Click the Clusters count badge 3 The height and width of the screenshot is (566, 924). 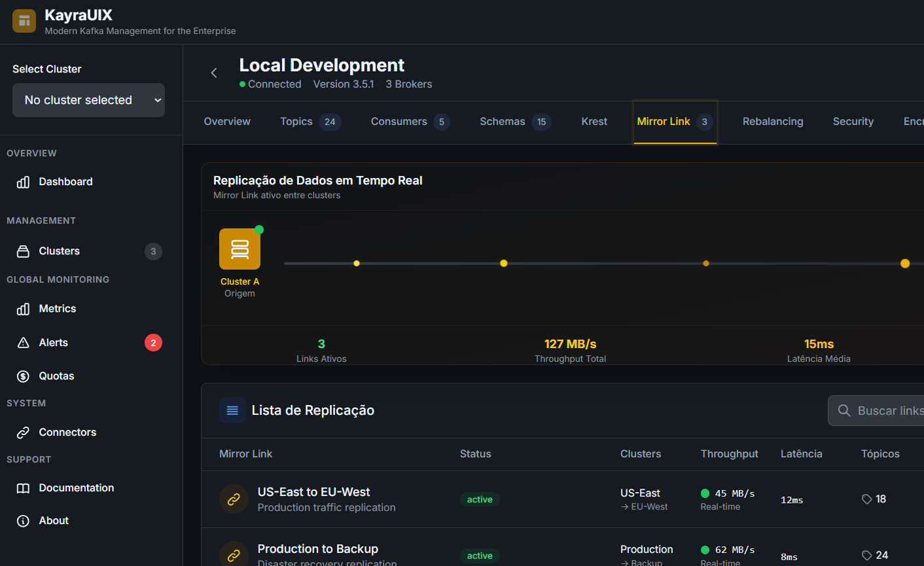point(153,251)
